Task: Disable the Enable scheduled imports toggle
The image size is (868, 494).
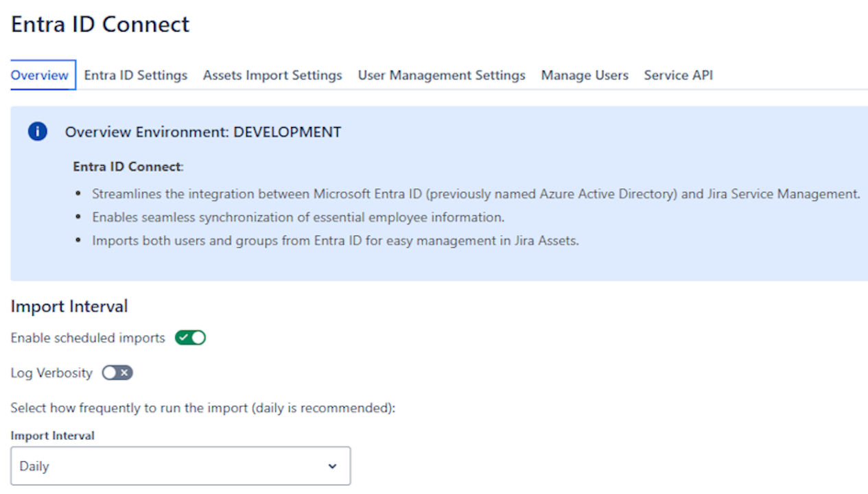Action: point(191,338)
